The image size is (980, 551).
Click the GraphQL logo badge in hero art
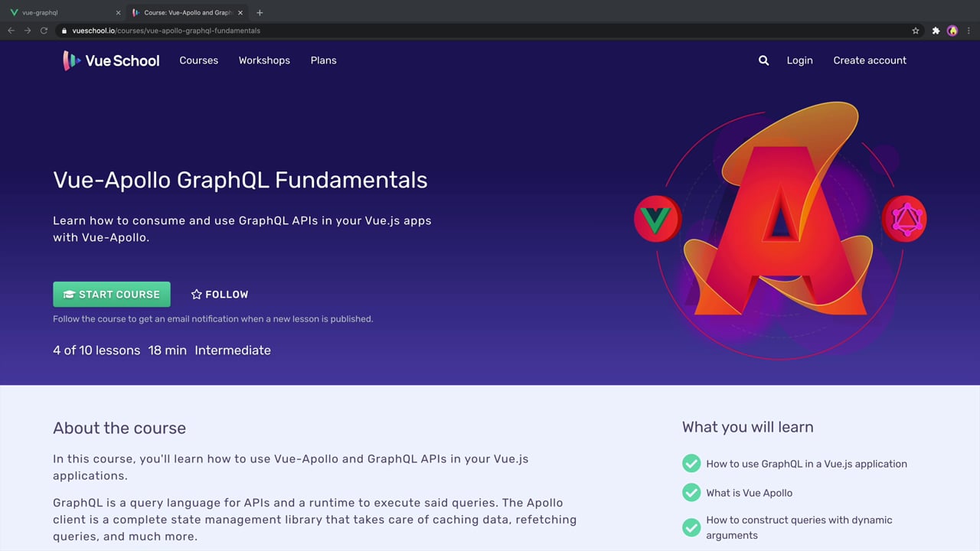tap(904, 219)
